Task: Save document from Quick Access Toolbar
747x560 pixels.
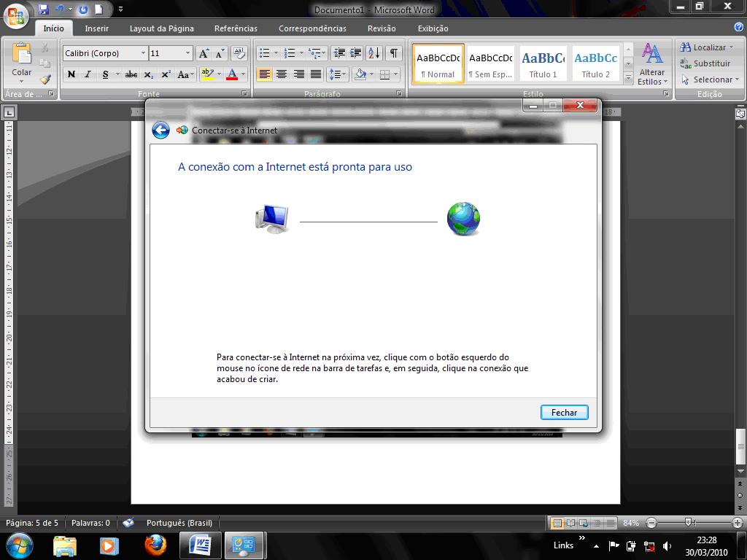Action: click(44, 9)
